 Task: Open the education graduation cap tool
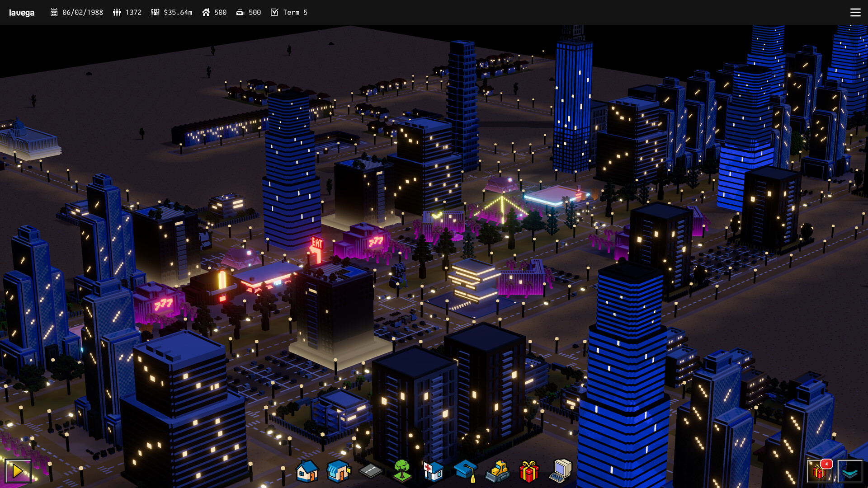tap(466, 471)
